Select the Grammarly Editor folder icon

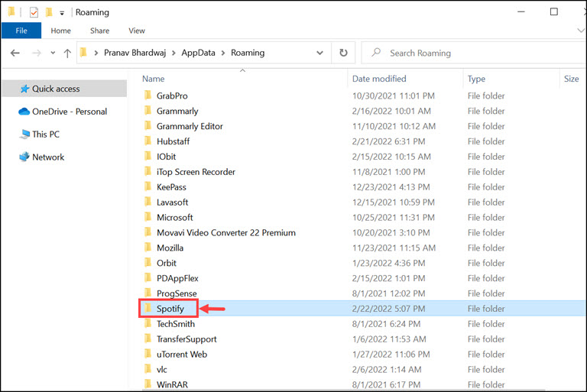(x=148, y=126)
